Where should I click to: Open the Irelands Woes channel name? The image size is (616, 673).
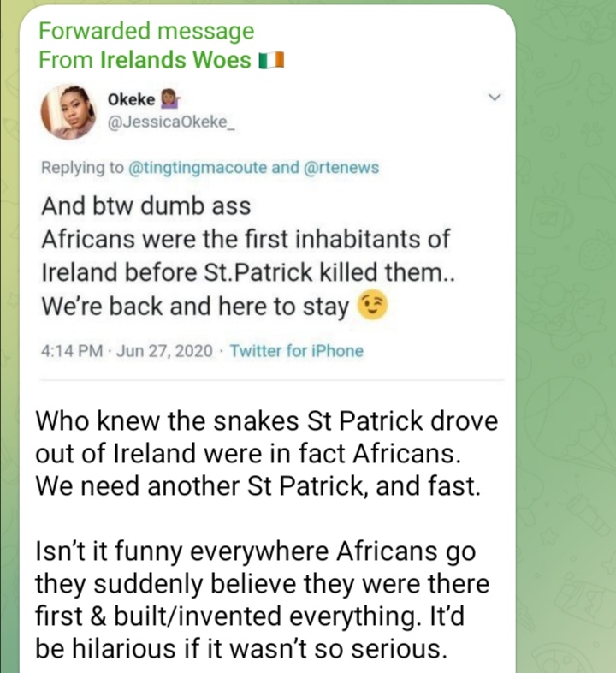(x=175, y=61)
